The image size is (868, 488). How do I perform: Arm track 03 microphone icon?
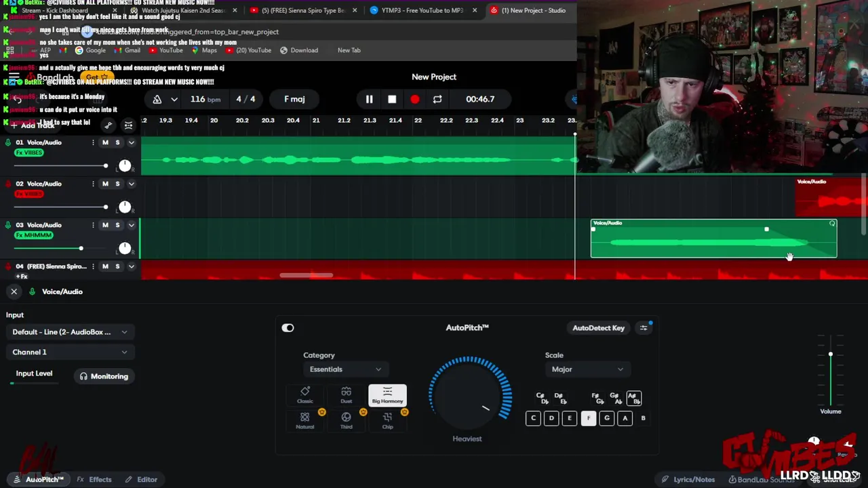[x=8, y=225]
